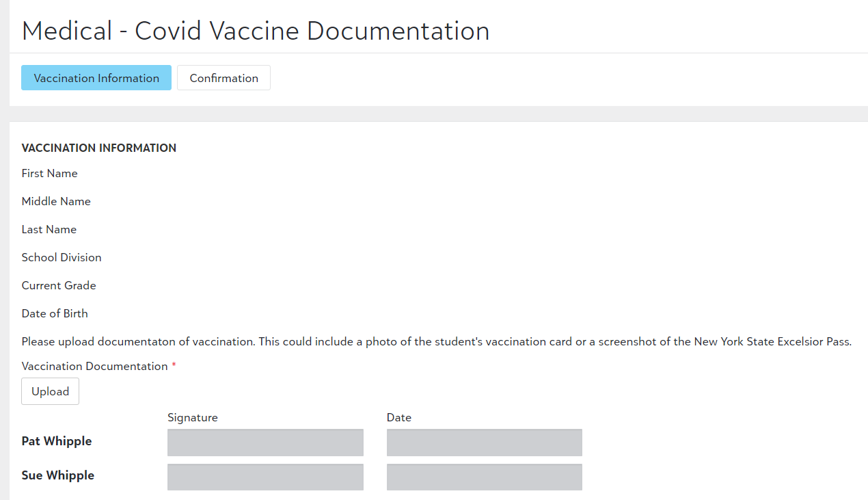This screenshot has height=500, width=868.
Task: Select Sue Whipple's Date field
Action: pyautogui.click(x=484, y=477)
